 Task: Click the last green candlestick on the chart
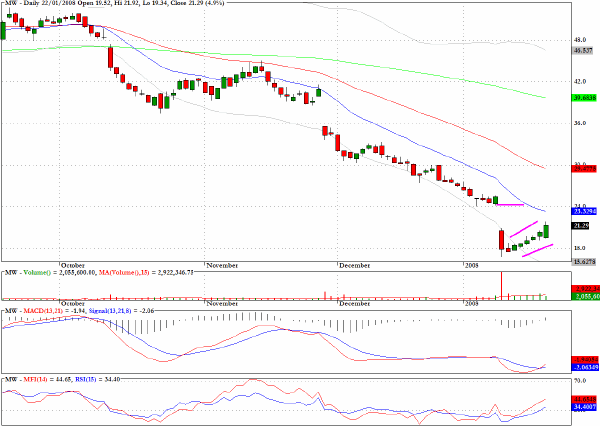546,231
